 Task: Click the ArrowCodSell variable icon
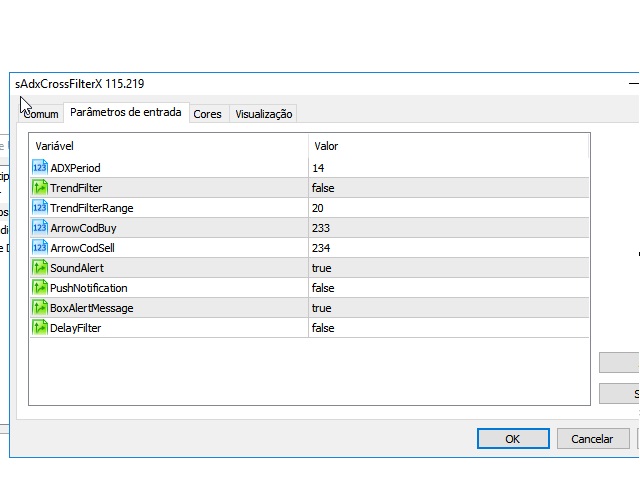40,248
